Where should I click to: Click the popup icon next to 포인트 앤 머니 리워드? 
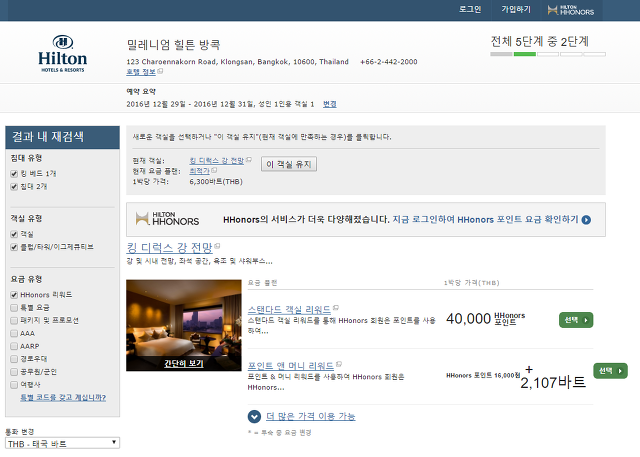[339, 364]
